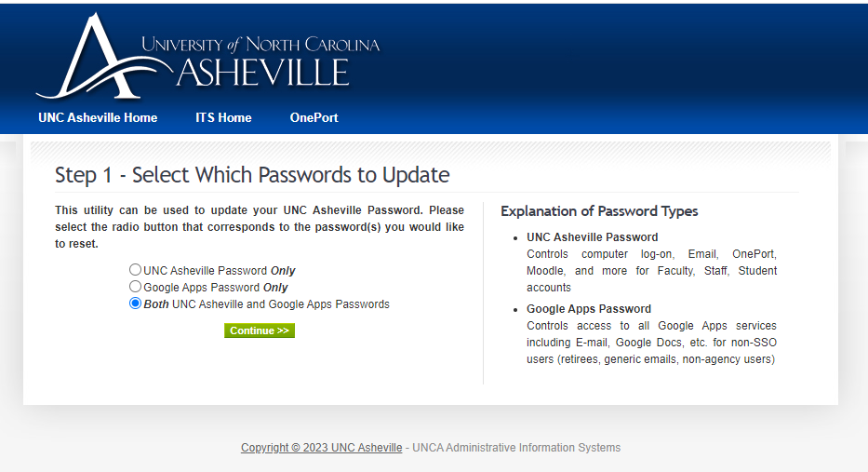Go to the ITS Home menu item
This screenshot has height=472, width=868.
pyautogui.click(x=223, y=118)
